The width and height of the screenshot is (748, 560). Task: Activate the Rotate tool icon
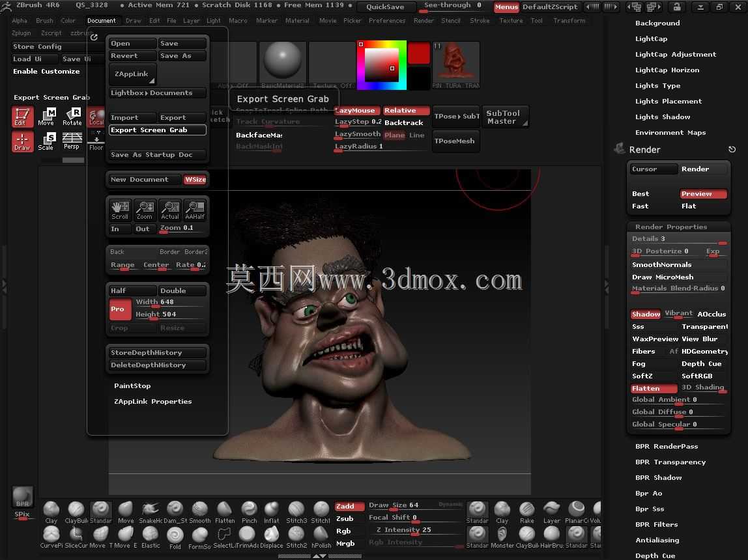pos(72,117)
